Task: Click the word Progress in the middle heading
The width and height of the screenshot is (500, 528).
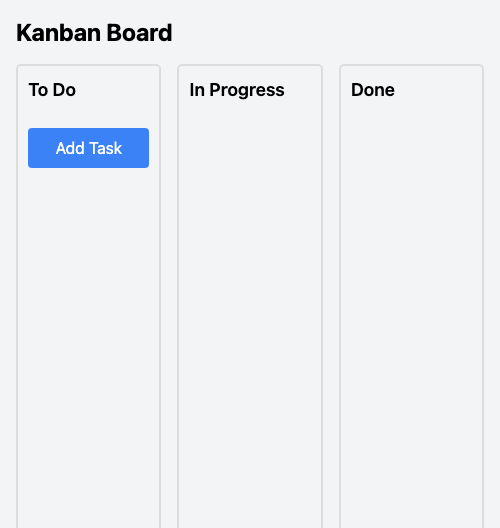Action: pos(247,91)
